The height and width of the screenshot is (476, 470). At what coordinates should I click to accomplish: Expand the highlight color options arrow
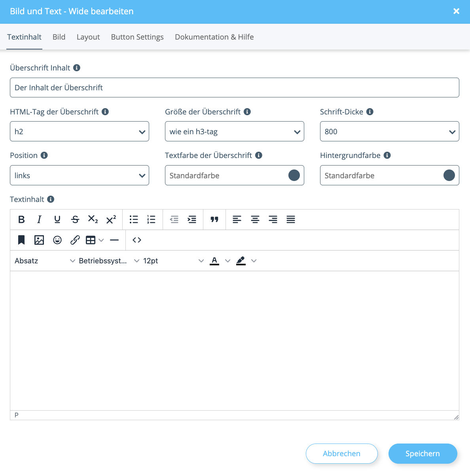(x=254, y=261)
